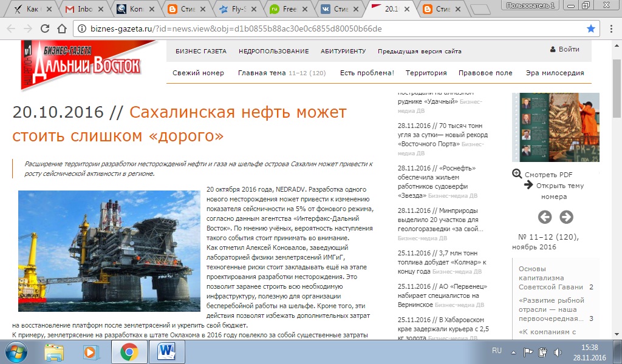Switch to the Gmail Inbox tab
622x364 pixels.
pos(84,9)
